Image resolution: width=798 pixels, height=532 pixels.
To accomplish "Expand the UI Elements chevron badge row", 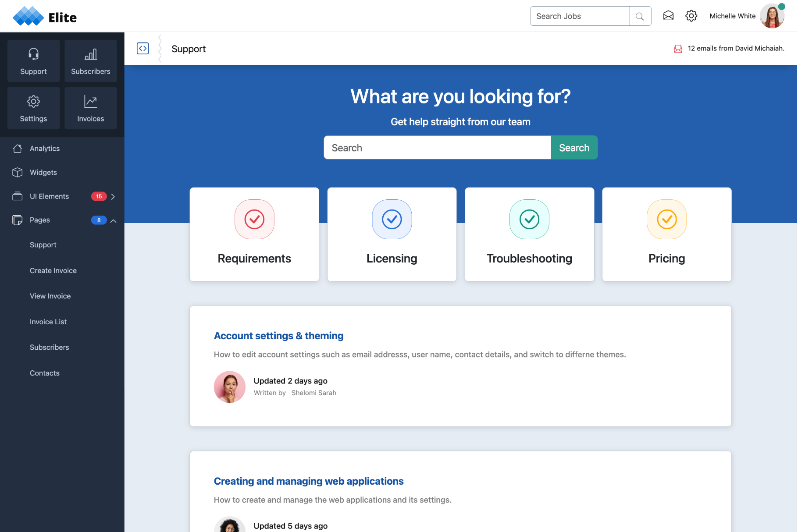I will (x=113, y=196).
